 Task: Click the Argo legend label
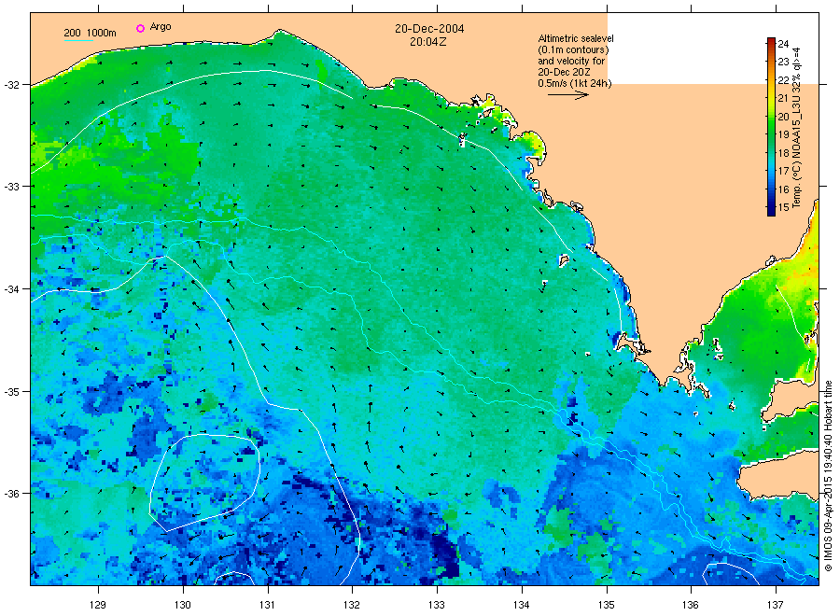pos(161,27)
